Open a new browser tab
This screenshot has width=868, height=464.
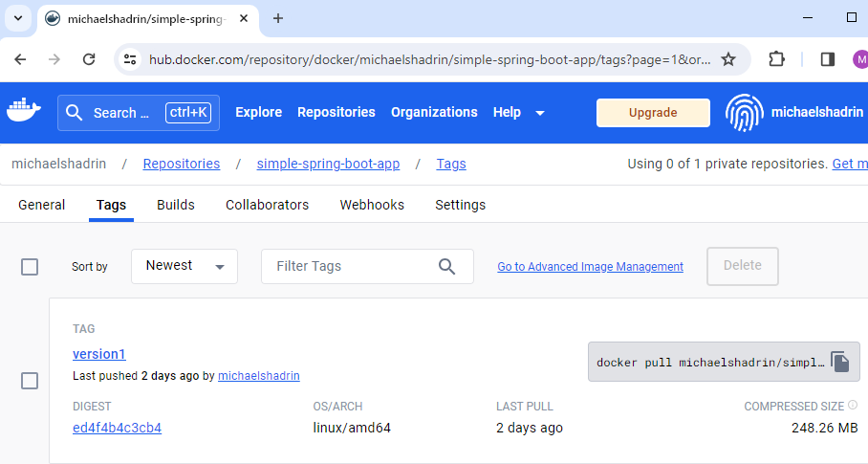278,19
